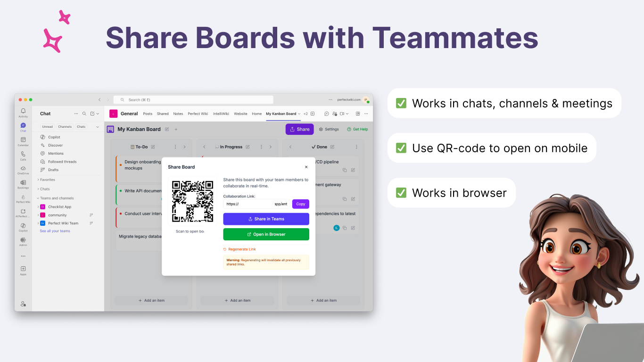Show more apps via sidebar ellipsis
The image size is (644, 362).
(23, 256)
